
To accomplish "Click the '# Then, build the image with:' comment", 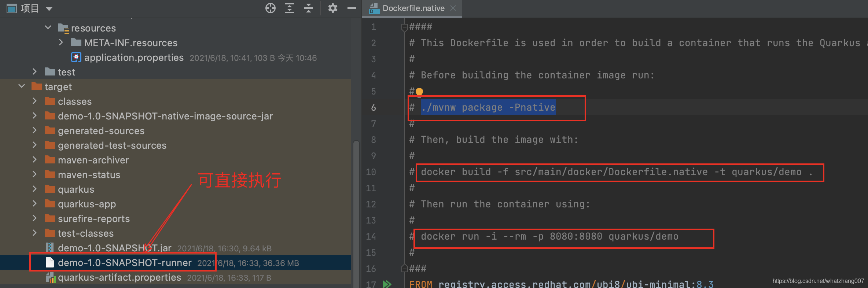I will pos(493,140).
